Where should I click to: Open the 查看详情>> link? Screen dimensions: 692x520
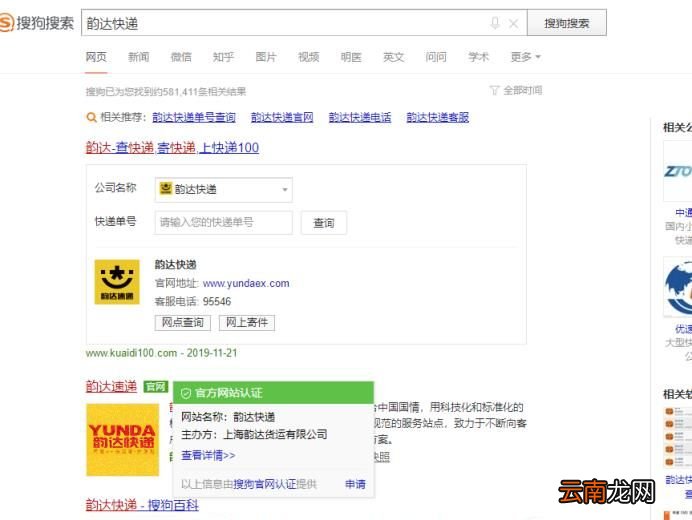point(208,455)
